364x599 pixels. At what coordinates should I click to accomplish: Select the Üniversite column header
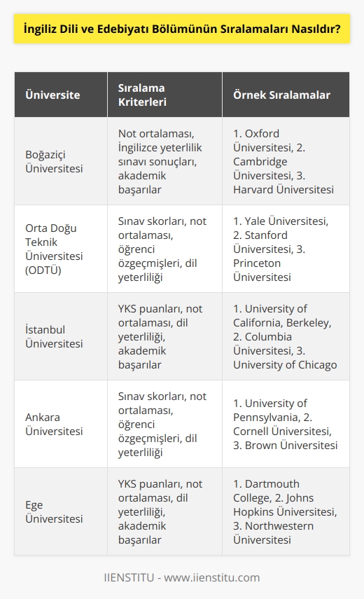tap(61, 95)
